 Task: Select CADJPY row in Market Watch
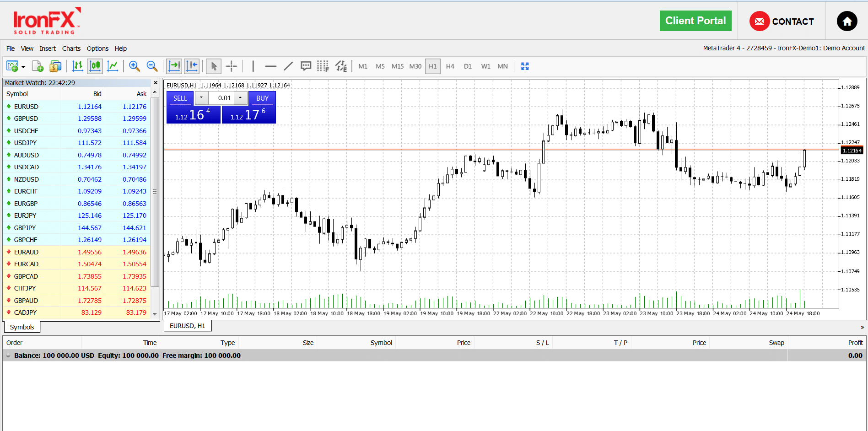point(76,312)
